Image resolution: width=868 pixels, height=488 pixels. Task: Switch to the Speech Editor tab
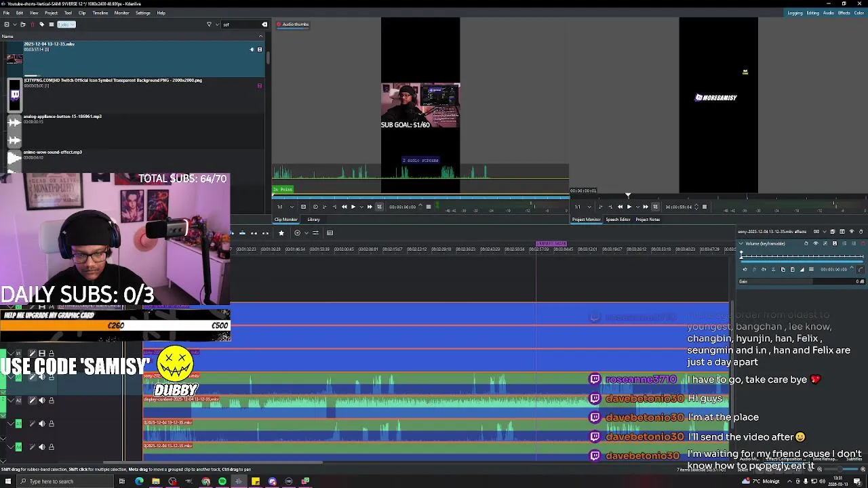tap(618, 220)
